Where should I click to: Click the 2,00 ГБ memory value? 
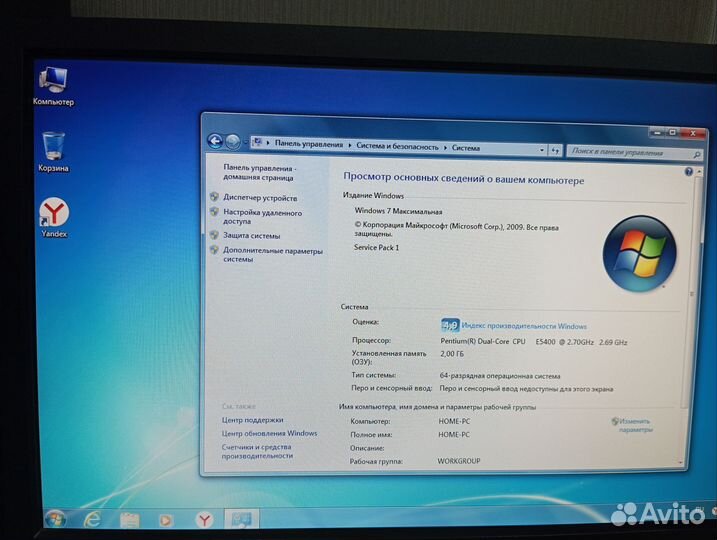452,354
